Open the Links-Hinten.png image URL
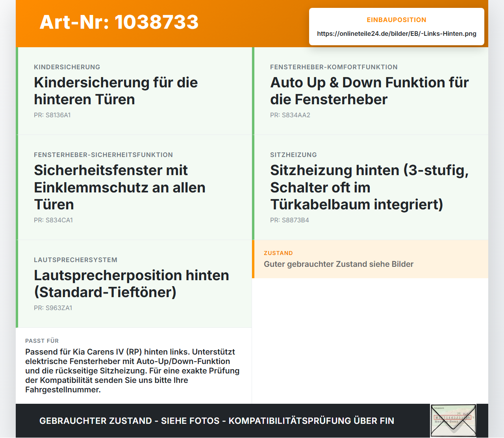This screenshot has width=504, height=438. click(x=397, y=34)
